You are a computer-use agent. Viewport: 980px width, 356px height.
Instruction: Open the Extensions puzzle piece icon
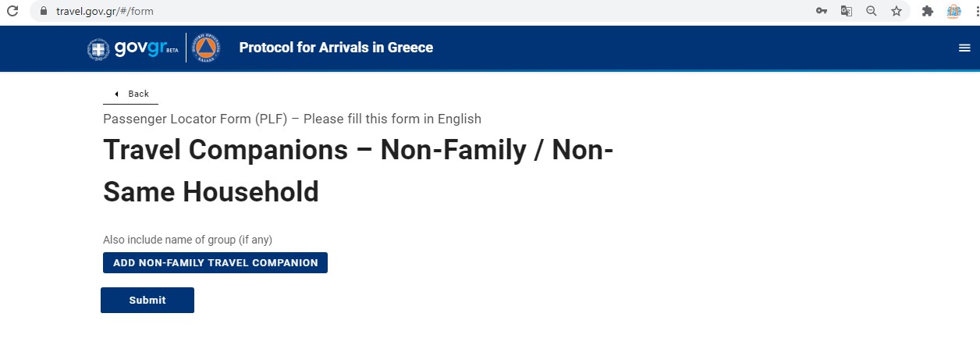928,11
